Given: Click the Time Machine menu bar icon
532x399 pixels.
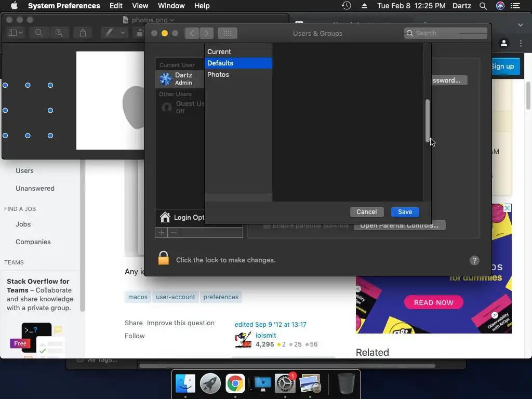Looking at the screenshot, I should click(346, 6).
